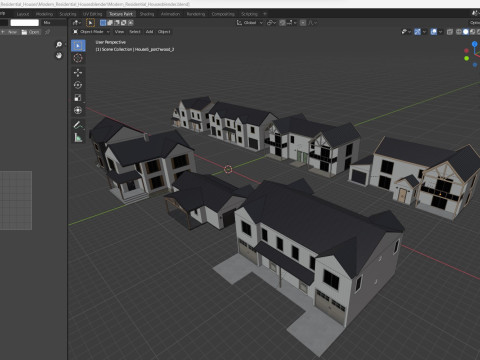Screen dimensions: 480x360
Task: Switch to solid viewport shading
Action: click(x=466, y=32)
